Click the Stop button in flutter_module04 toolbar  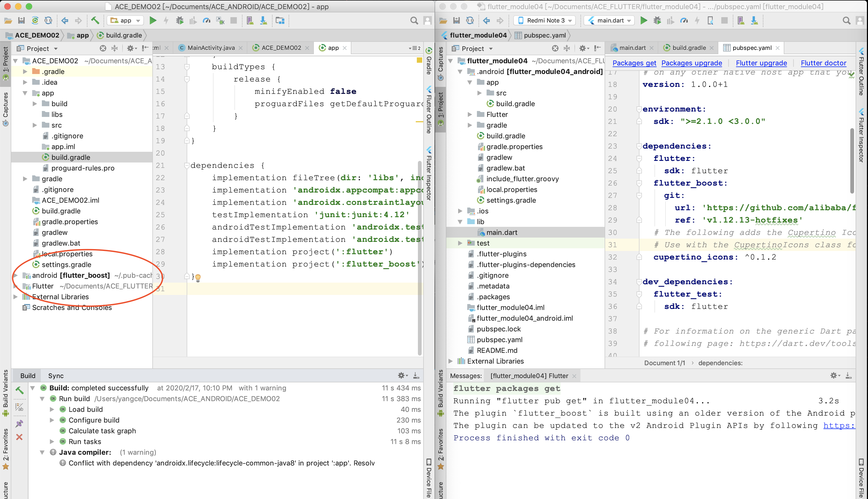click(724, 21)
